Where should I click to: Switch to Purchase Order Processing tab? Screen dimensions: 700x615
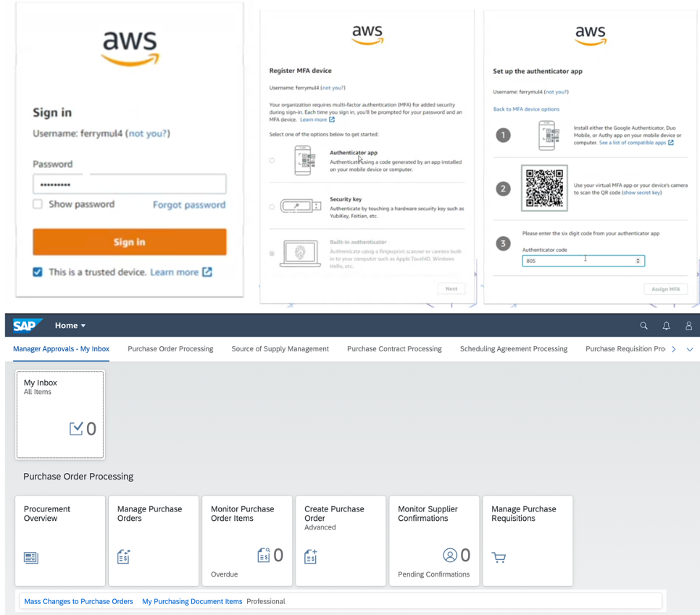pyautogui.click(x=170, y=348)
